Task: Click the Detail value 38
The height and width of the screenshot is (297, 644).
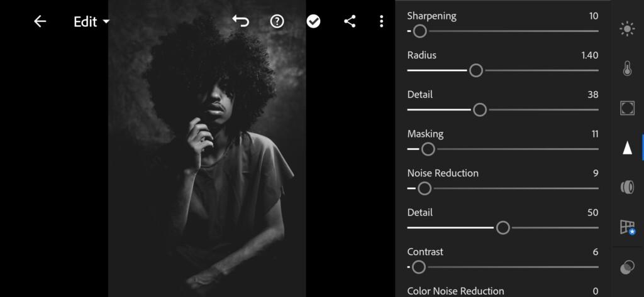Action: [x=593, y=95]
